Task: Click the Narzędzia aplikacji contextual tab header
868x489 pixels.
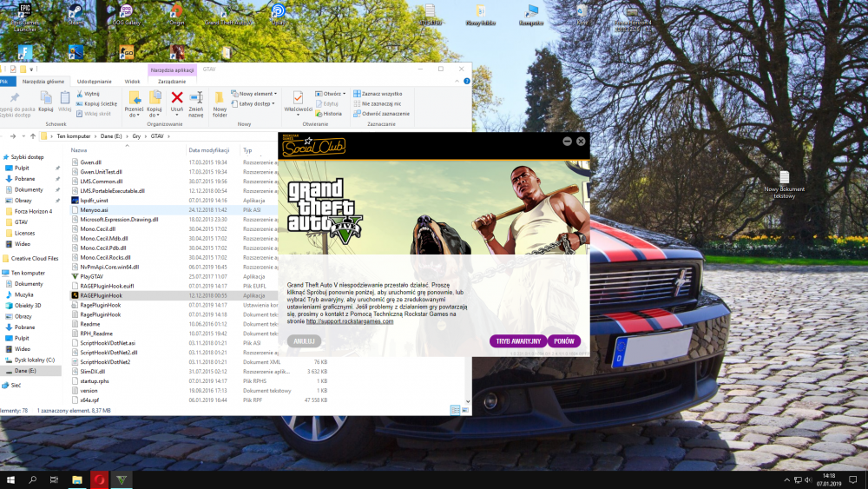Action: click(x=172, y=69)
